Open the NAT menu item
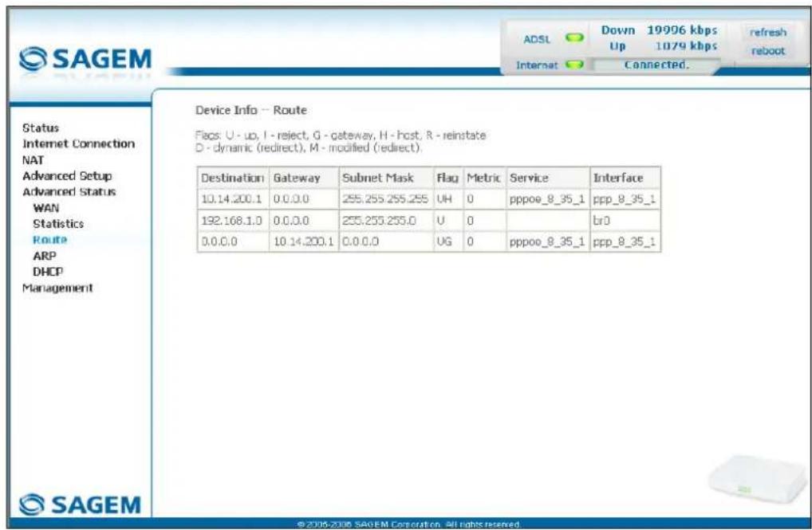 33,160
